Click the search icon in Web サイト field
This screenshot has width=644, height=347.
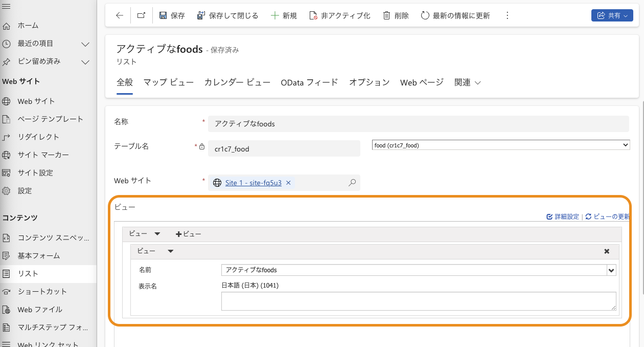coord(352,183)
